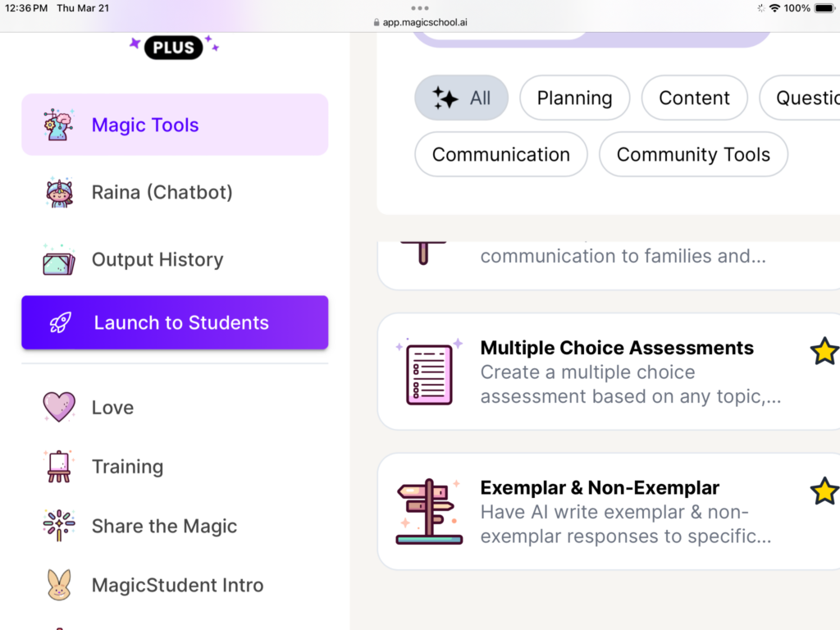Click the MagicStudent Intro bunny icon
The width and height of the screenshot is (840, 630).
coord(59,585)
